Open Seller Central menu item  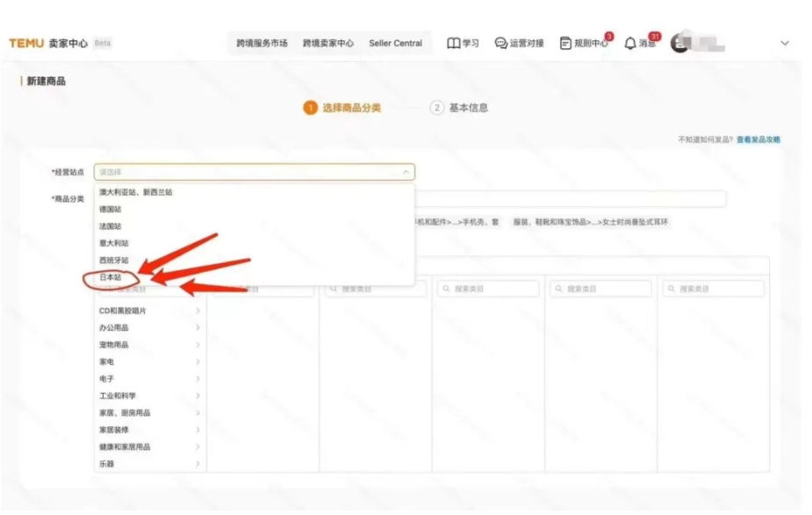click(x=396, y=44)
